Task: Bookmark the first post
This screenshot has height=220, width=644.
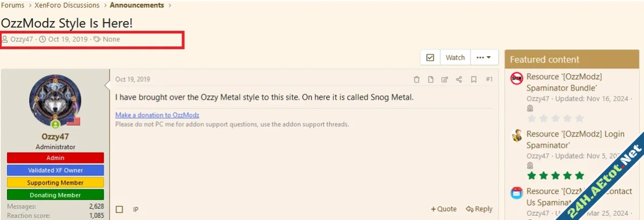Action: [474, 79]
